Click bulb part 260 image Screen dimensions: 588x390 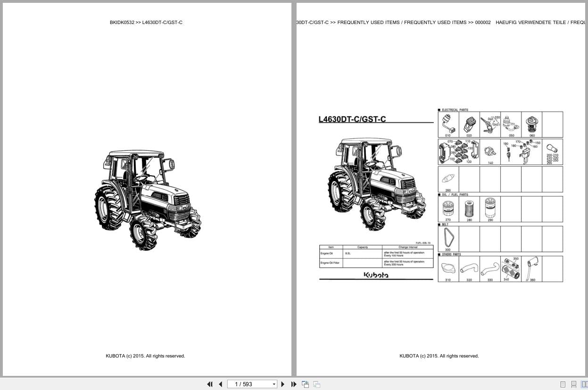click(x=448, y=179)
